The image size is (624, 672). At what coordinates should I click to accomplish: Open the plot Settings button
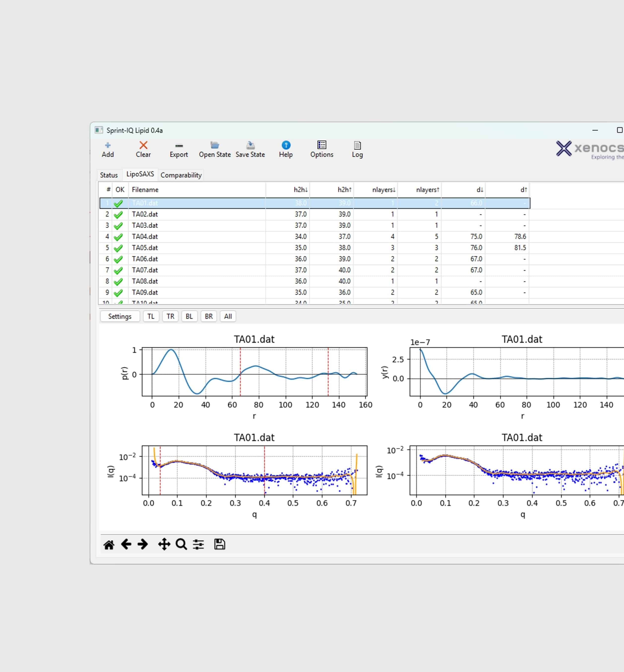tap(120, 317)
